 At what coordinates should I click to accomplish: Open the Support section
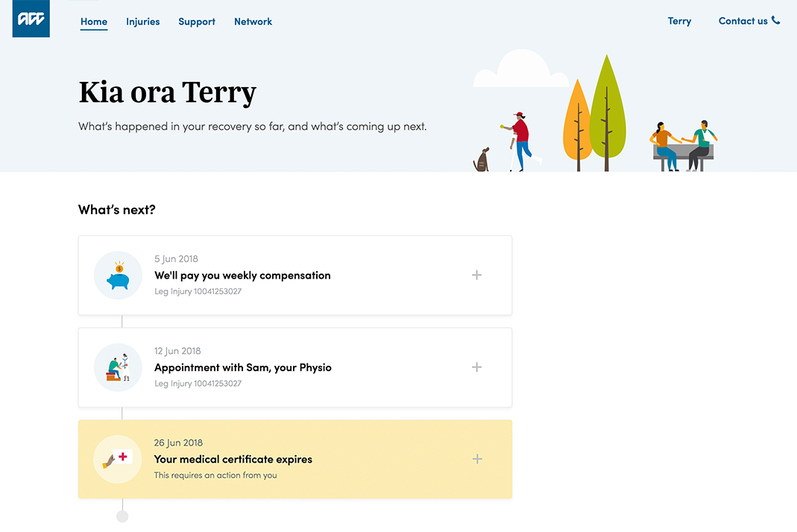[x=197, y=22]
